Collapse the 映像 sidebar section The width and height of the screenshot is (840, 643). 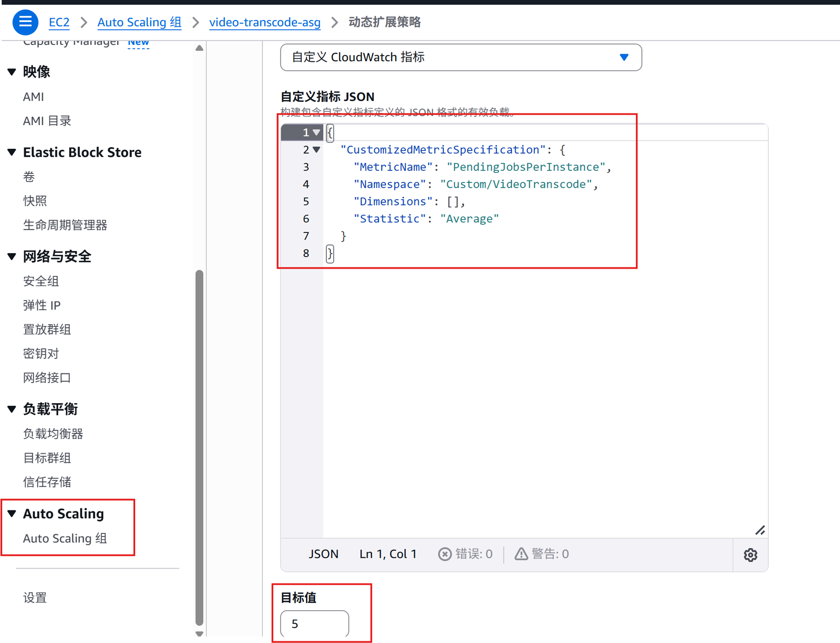[12, 72]
